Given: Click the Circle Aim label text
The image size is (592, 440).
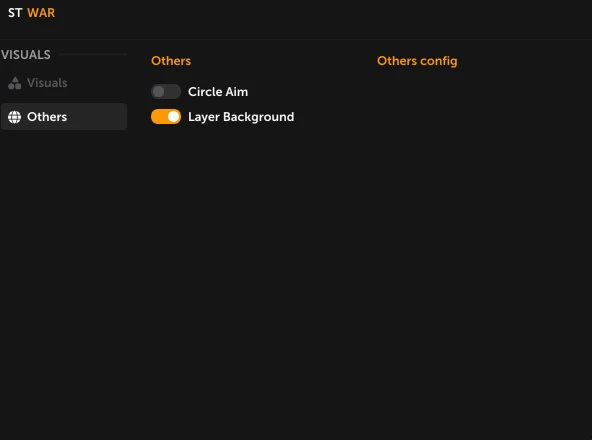Looking at the screenshot, I should pos(218,92).
